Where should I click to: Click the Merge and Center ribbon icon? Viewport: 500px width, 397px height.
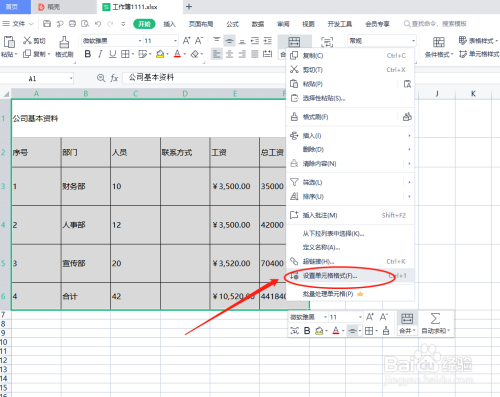(x=294, y=42)
